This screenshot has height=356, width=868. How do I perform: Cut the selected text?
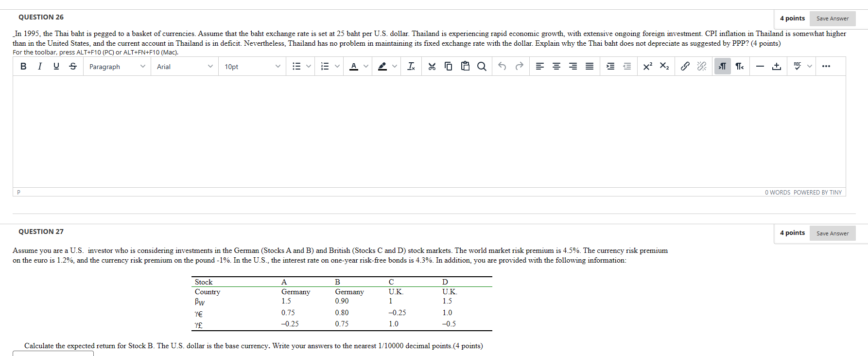(x=432, y=66)
